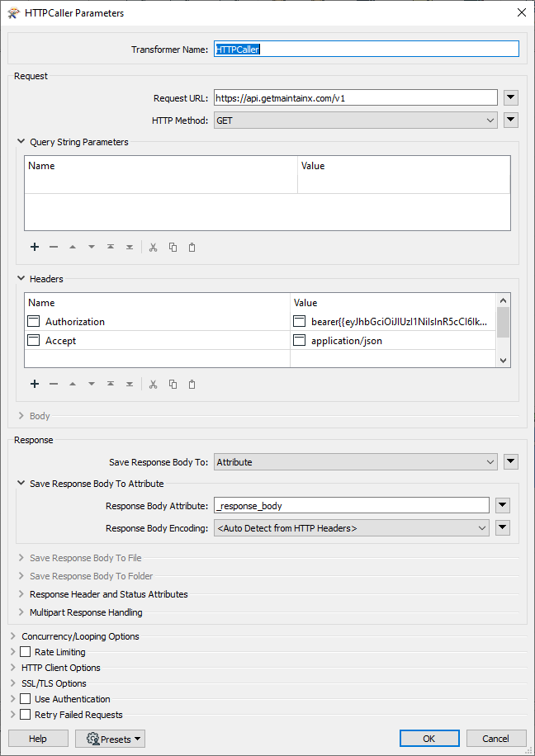Paste into Query String Parameters table
The height and width of the screenshot is (756, 535).
click(x=192, y=248)
